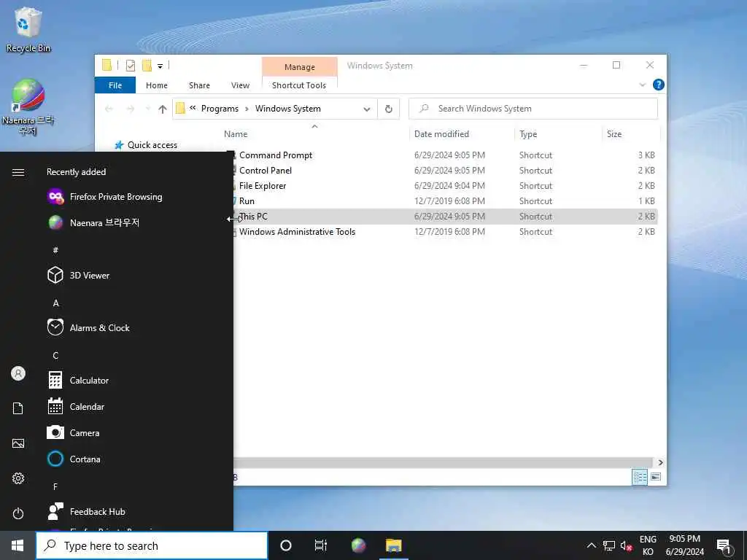Click Explorer help question mark icon
747x560 pixels.
pyautogui.click(x=659, y=85)
